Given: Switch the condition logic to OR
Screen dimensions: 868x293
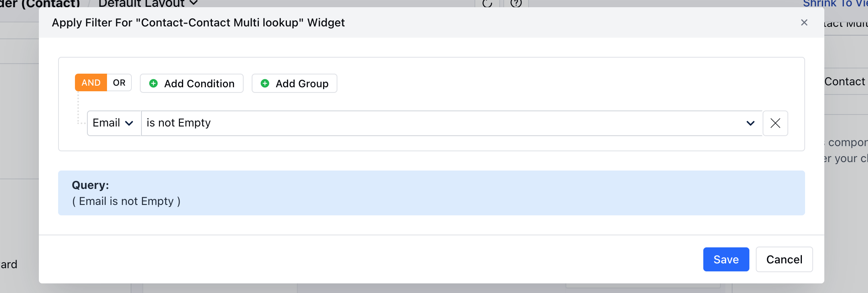Looking at the screenshot, I should point(119,82).
